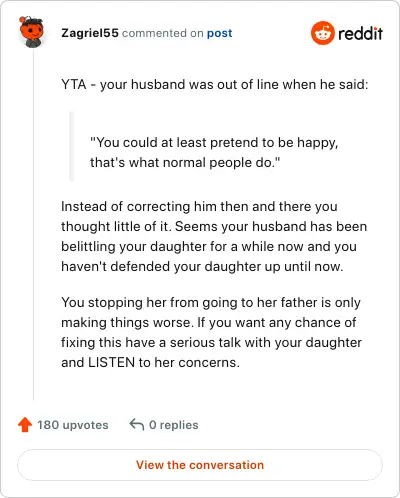
Task: Click "that's what normal people do" line
Action: pos(185,163)
